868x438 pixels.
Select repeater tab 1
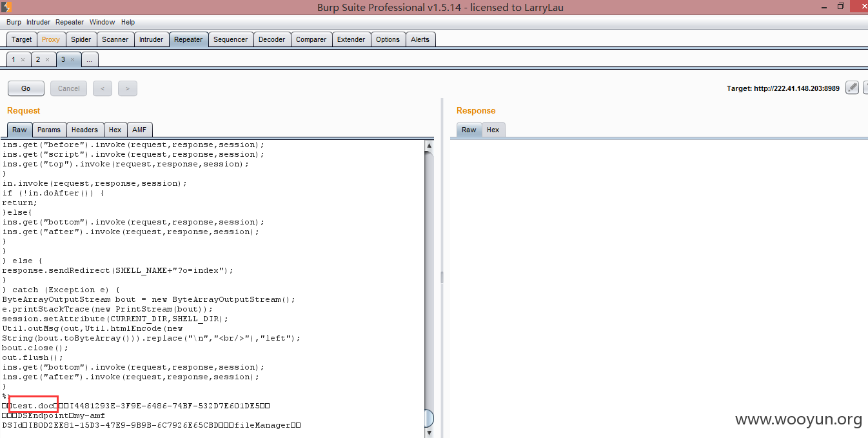[14, 59]
